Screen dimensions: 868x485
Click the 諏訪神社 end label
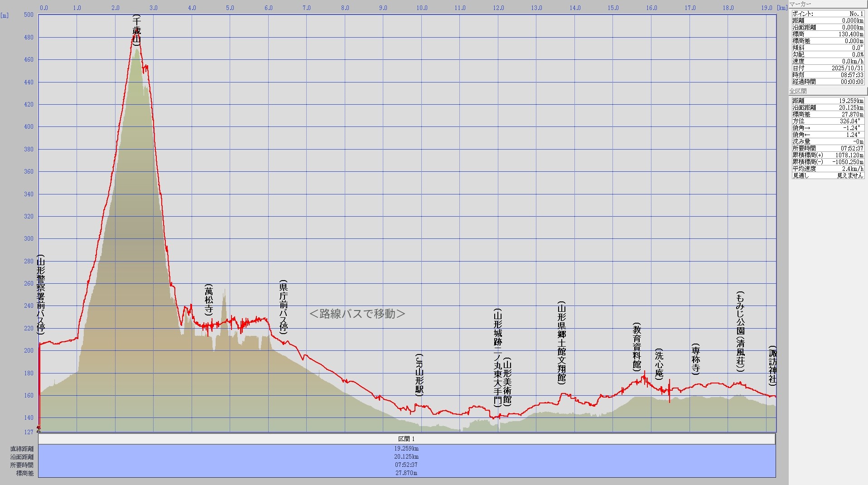(772, 366)
